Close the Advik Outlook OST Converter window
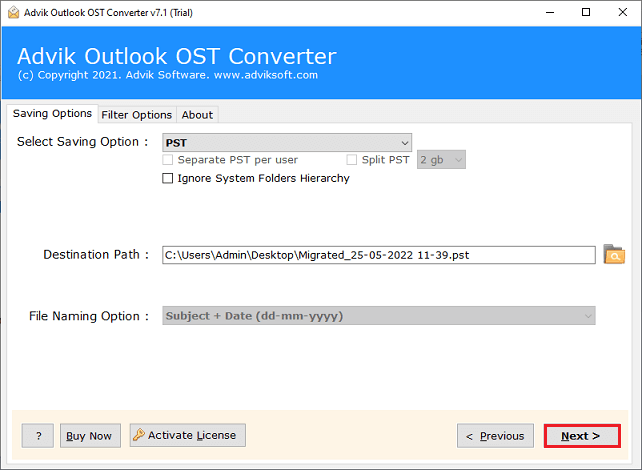642x470 pixels. point(623,12)
